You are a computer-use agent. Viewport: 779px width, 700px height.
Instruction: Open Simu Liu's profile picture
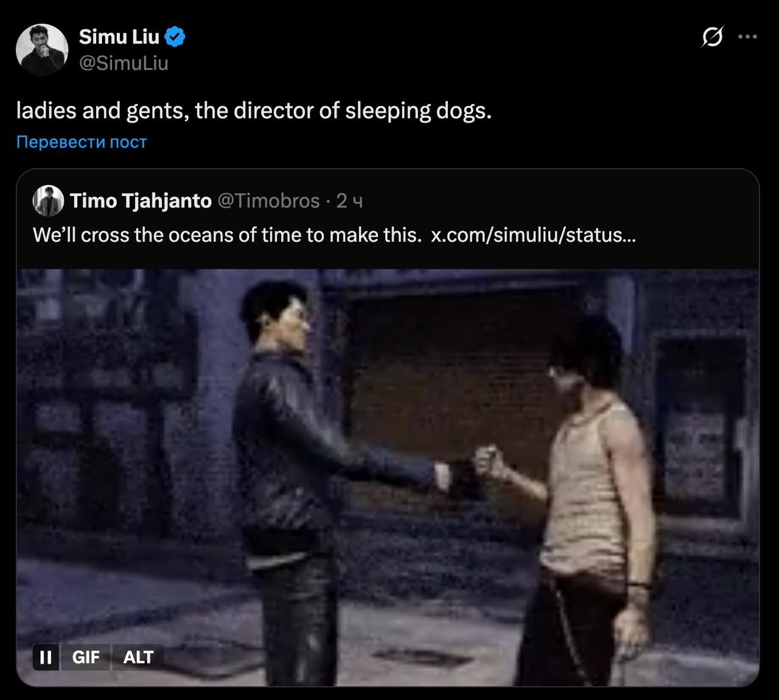point(41,50)
